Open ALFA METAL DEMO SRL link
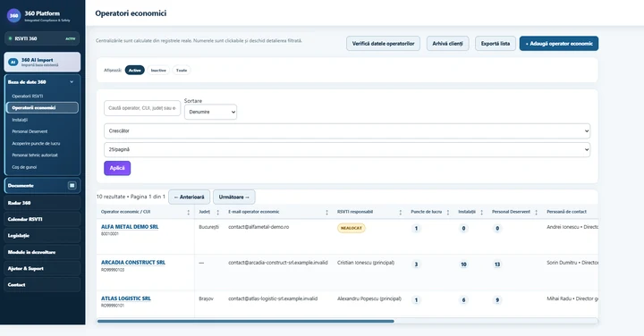Viewport: 644px width, 336px height. click(130, 226)
